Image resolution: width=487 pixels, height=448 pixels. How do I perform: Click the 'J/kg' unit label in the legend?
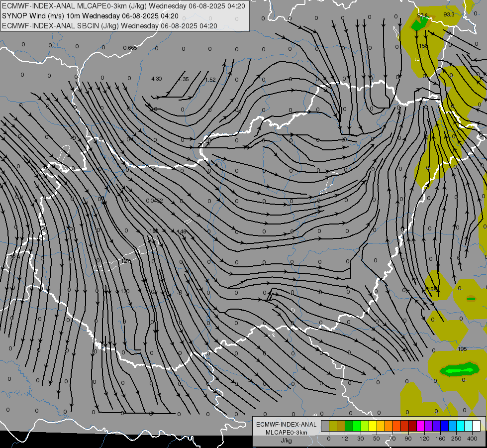[287, 441]
